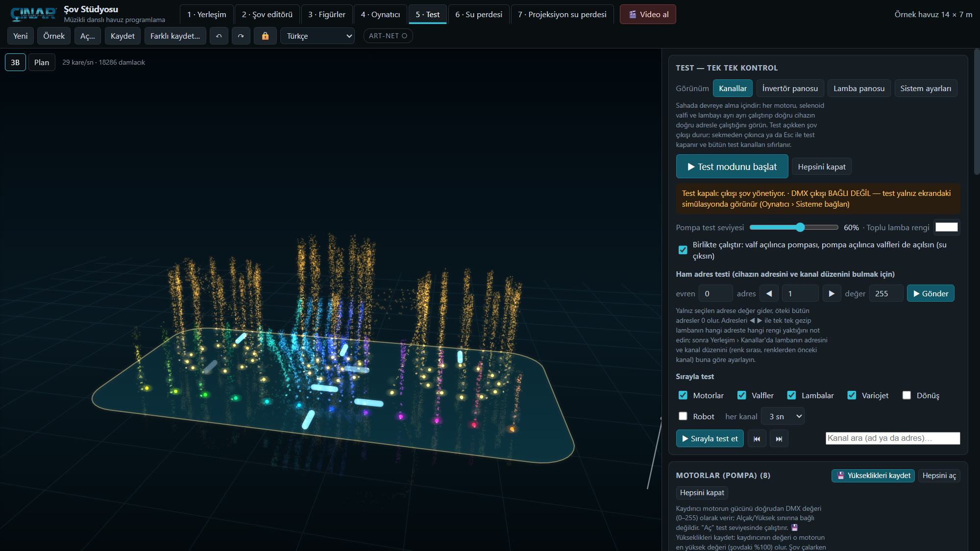Toggle the Valfler checkbox

coord(742,395)
